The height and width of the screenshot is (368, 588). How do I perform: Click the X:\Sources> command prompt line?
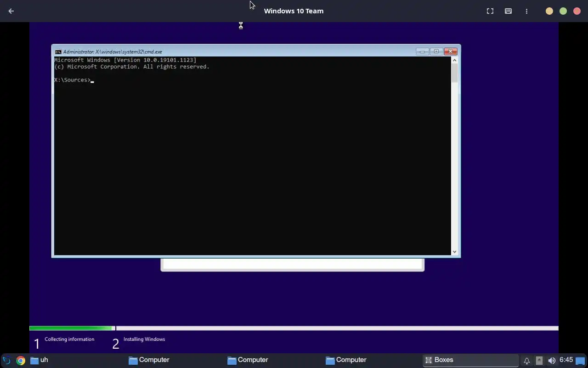(73, 80)
